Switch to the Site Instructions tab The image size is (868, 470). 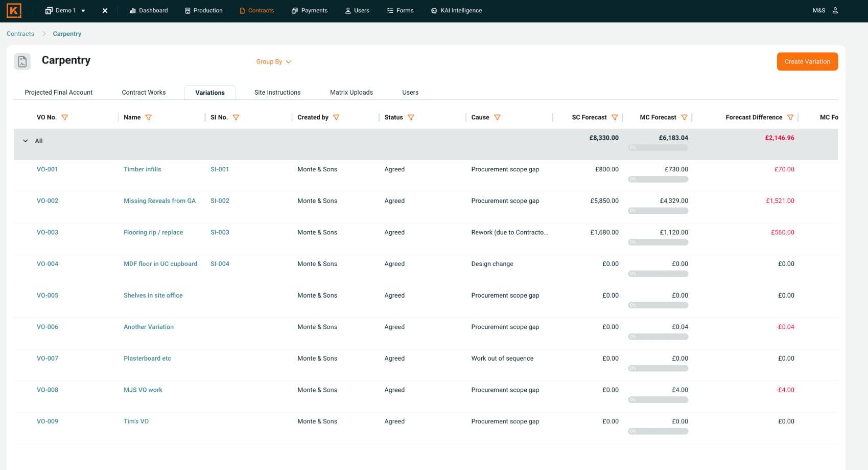click(x=277, y=93)
